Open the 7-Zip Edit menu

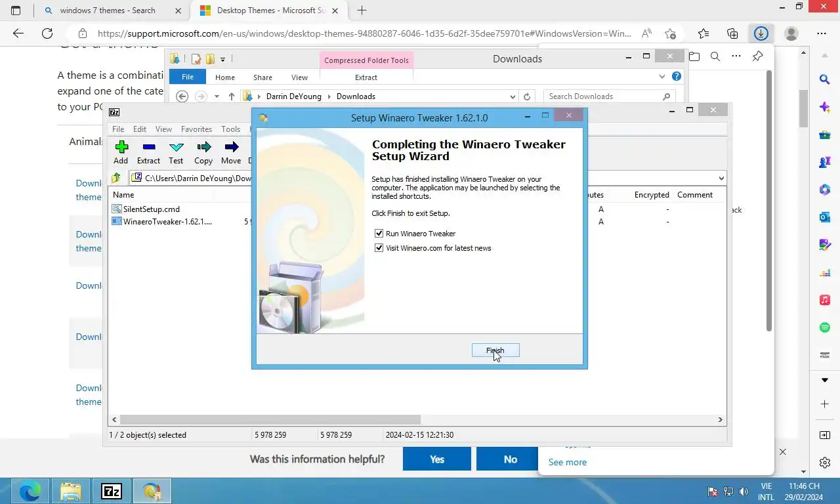pyautogui.click(x=140, y=129)
